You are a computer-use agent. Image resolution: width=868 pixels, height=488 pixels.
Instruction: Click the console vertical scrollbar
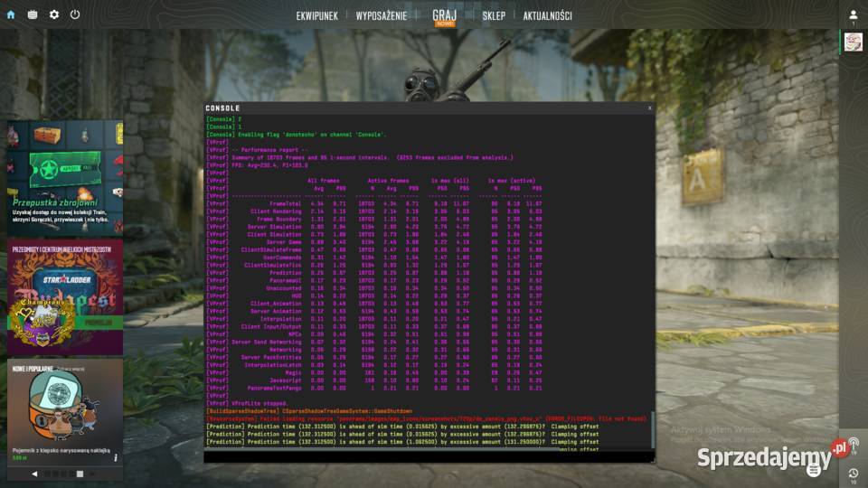(x=653, y=430)
